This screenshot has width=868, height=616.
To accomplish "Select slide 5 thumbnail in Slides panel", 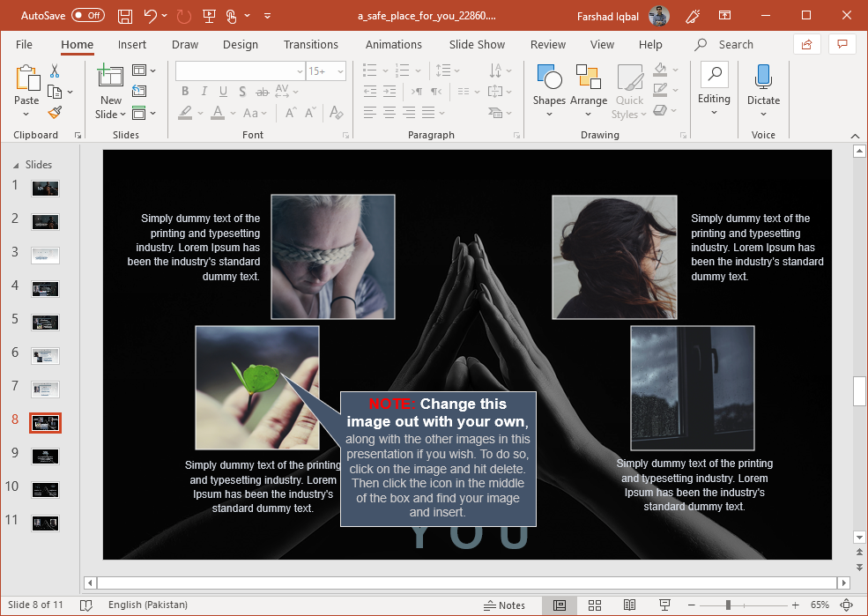I will coord(45,322).
